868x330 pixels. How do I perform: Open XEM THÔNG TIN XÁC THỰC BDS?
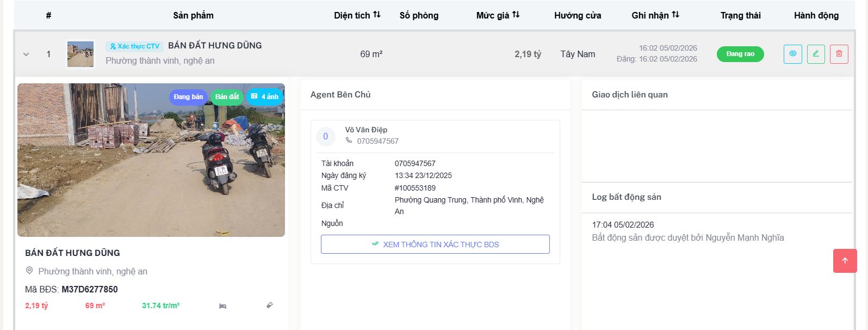click(x=435, y=245)
